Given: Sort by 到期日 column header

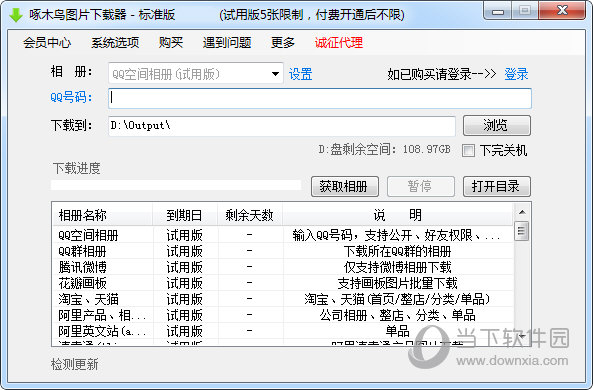Looking at the screenshot, I should [185, 215].
